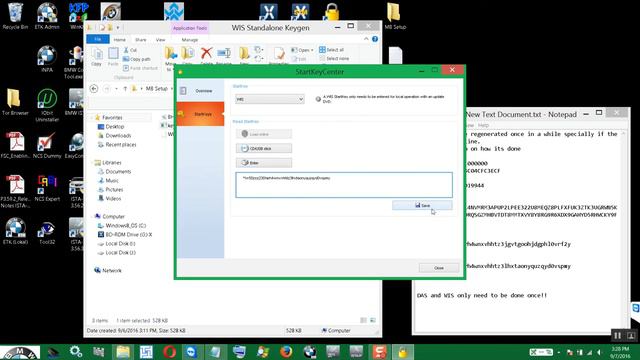Click the Paste icon in Explorer ribbon
This screenshot has height=360, width=640.
tap(113, 56)
